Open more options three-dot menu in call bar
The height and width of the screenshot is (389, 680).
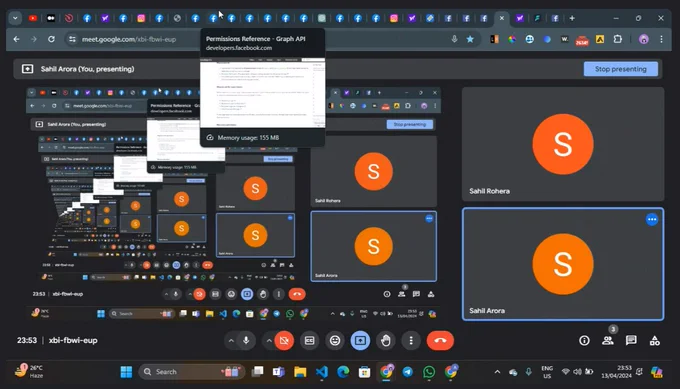click(x=411, y=341)
